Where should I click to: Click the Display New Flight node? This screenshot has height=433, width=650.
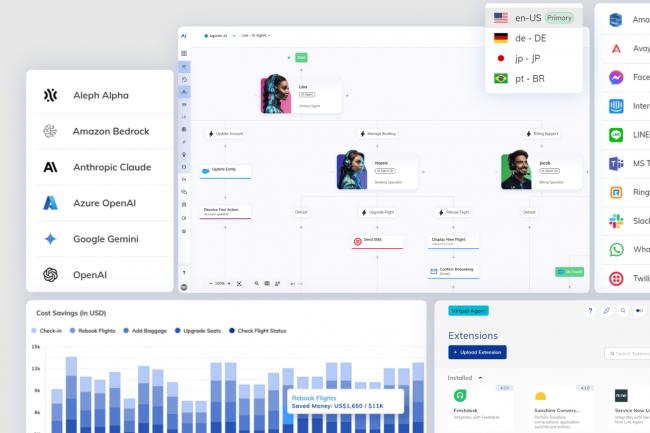(454, 242)
